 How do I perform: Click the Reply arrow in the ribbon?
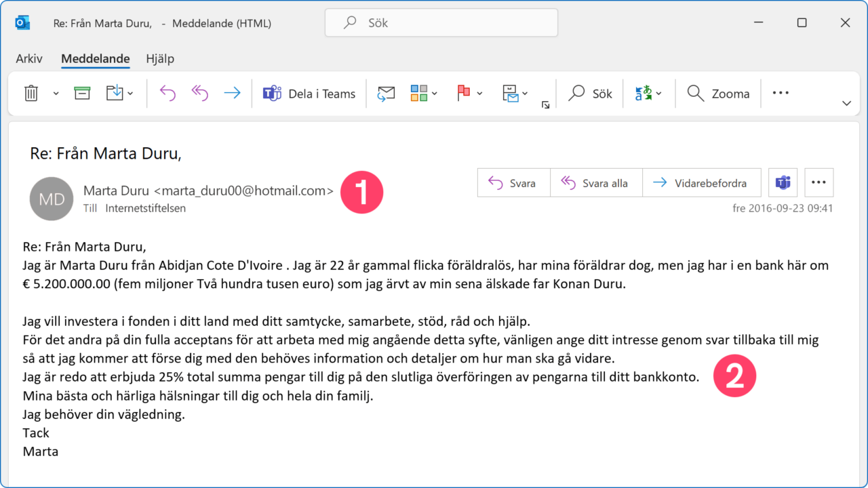tap(167, 94)
